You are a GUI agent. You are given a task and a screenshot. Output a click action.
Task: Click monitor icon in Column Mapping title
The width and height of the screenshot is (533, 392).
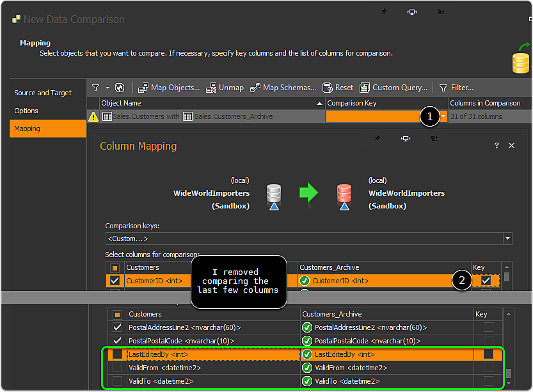click(406, 138)
